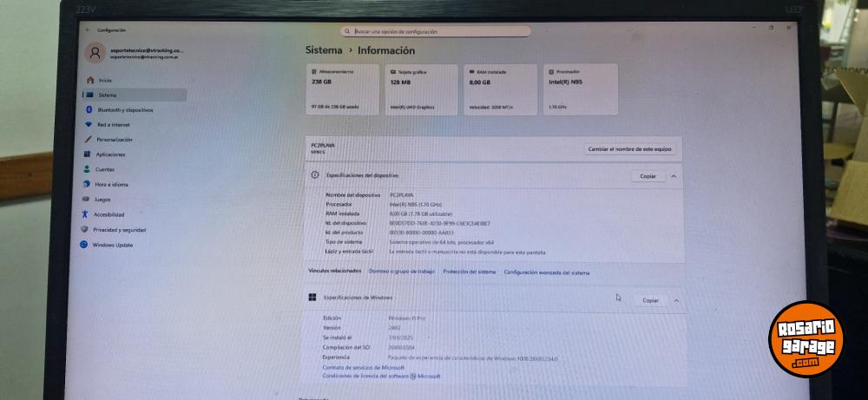Open Cuentas settings

(x=104, y=169)
